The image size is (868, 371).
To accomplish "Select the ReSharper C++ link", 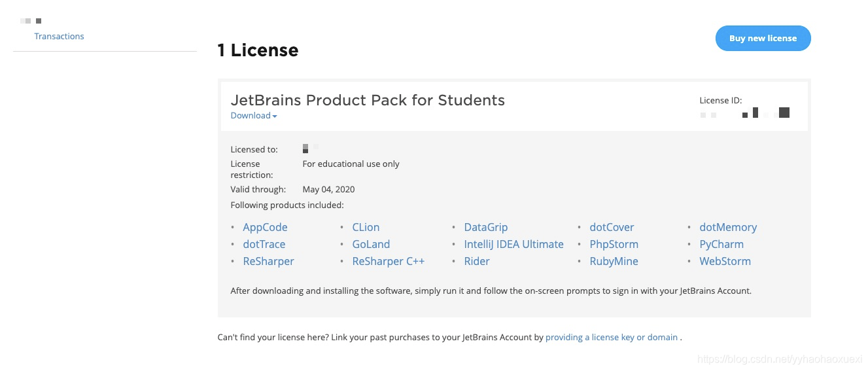I will pos(389,261).
